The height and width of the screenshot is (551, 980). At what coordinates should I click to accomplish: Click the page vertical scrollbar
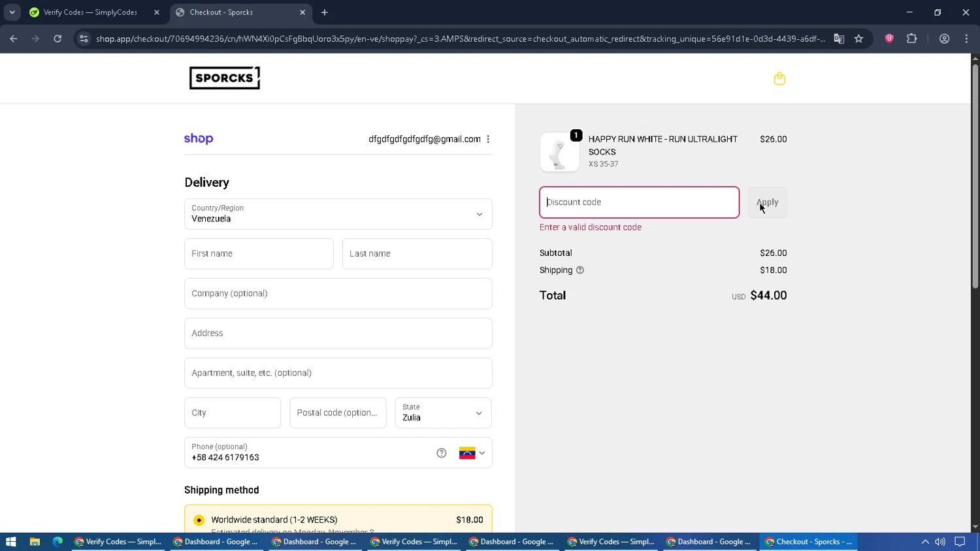click(975, 176)
